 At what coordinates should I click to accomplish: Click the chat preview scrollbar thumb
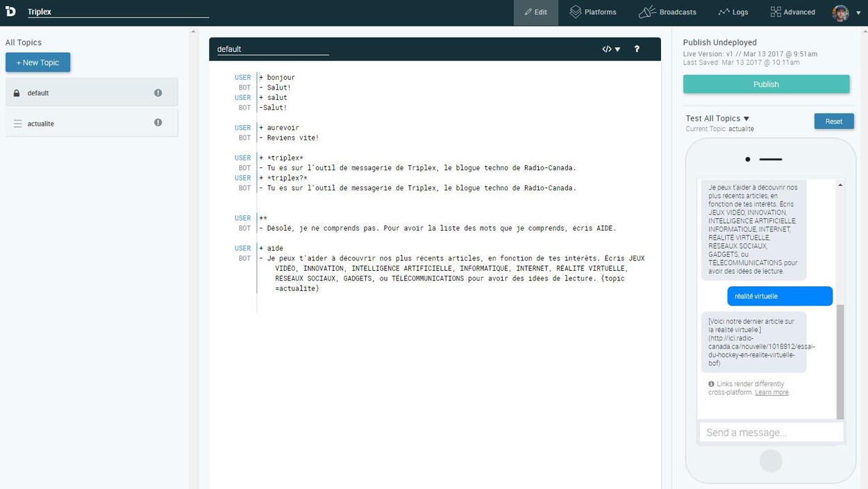point(840,361)
